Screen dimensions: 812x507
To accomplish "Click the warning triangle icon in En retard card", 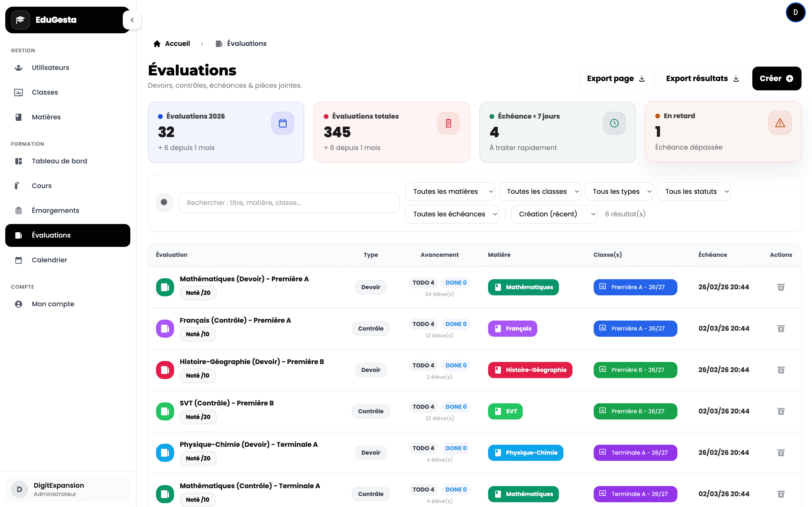I will pos(779,123).
